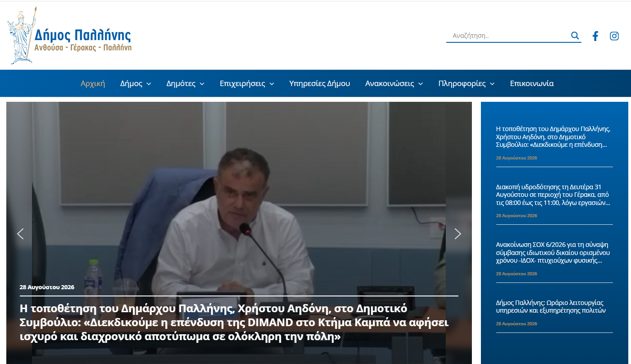This screenshot has height=364, width=631.
Task: Open sidebar article Η τοποθέτηση του Δημάρχου
Action: [x=553, y=137]
